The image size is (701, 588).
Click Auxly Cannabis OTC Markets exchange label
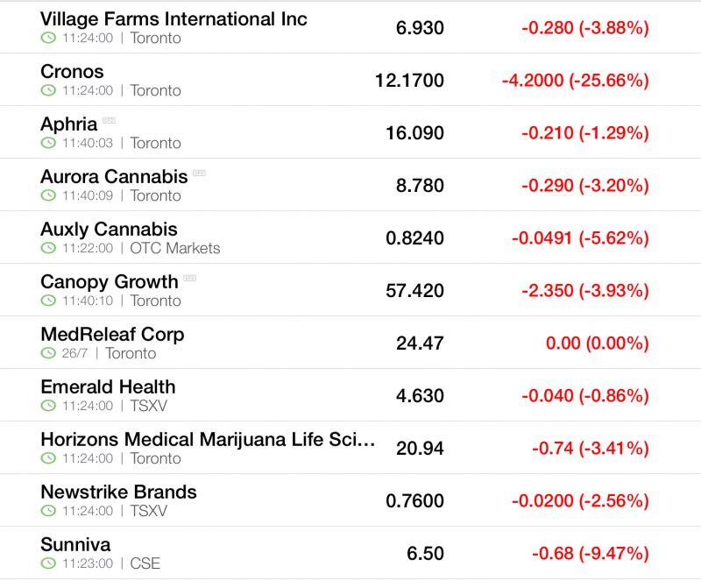click(175, 248)
